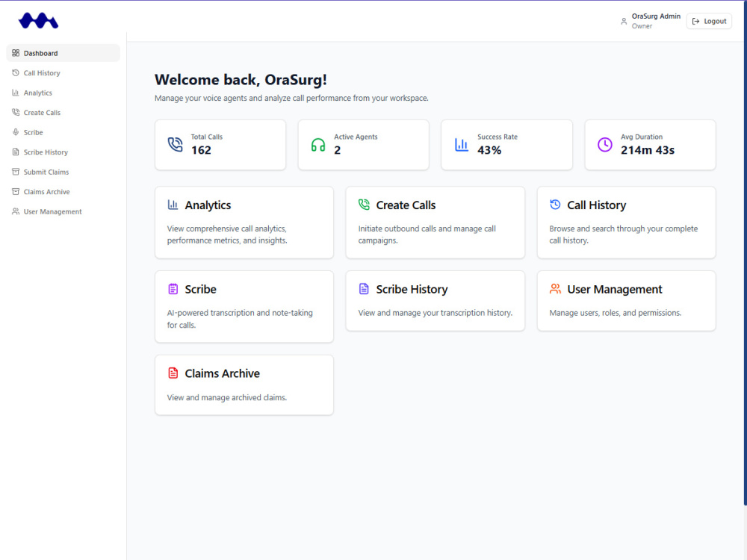Click the Call History clock icon in sidebar

16,73
